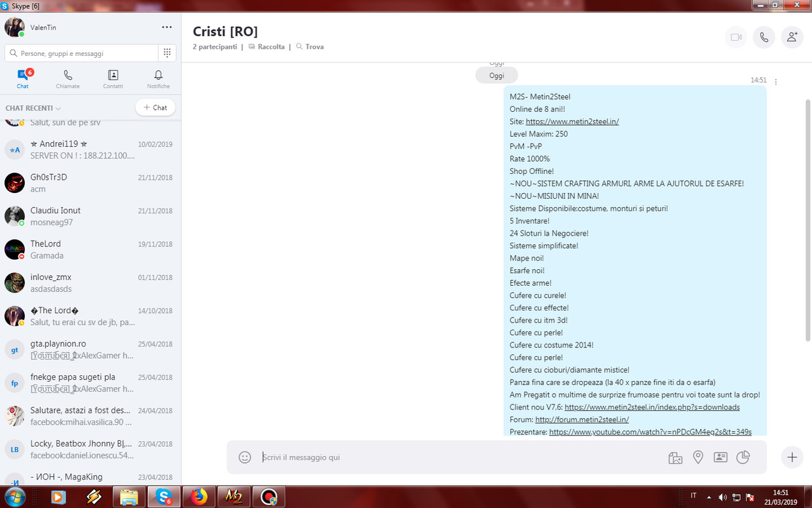812x508 pixels.
Task: Open Firefox from the taskbar
Action: click(199, 497)
